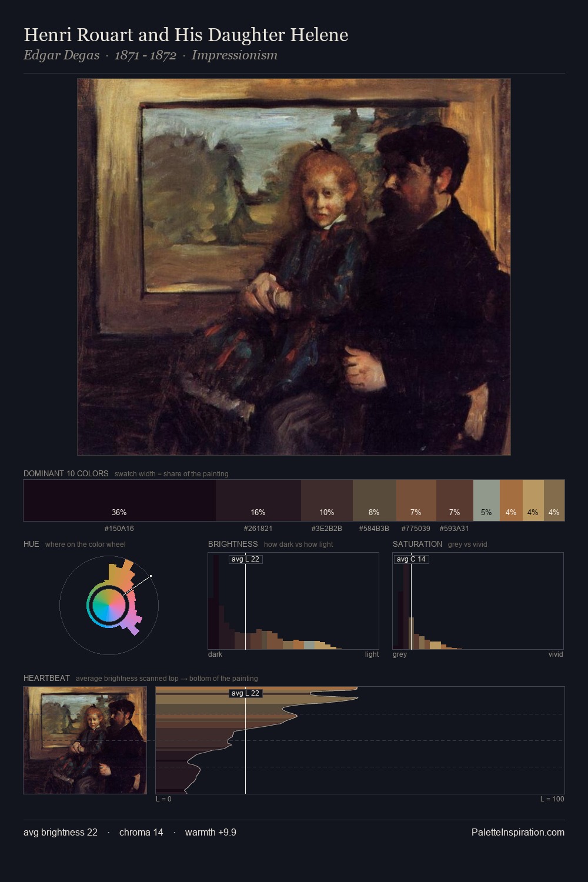This screenshot has height=882, width=588.
Task: Click the 'grey' axis label
Action: (400, 654)
